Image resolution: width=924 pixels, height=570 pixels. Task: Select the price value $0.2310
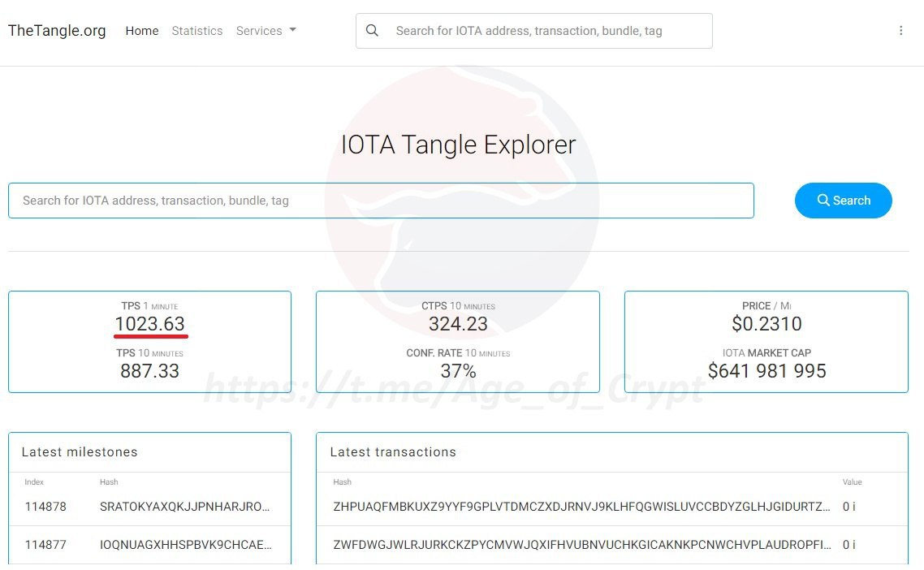(766, 324)
